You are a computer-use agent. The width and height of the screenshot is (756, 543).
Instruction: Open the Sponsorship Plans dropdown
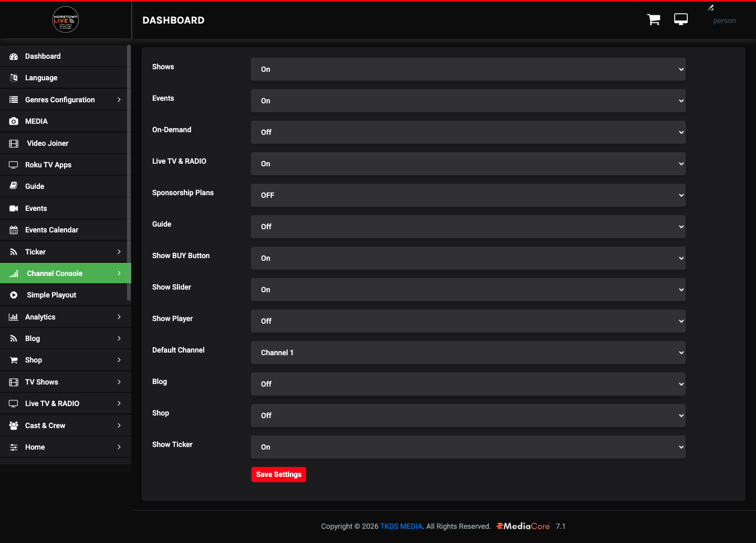point(468,195)
